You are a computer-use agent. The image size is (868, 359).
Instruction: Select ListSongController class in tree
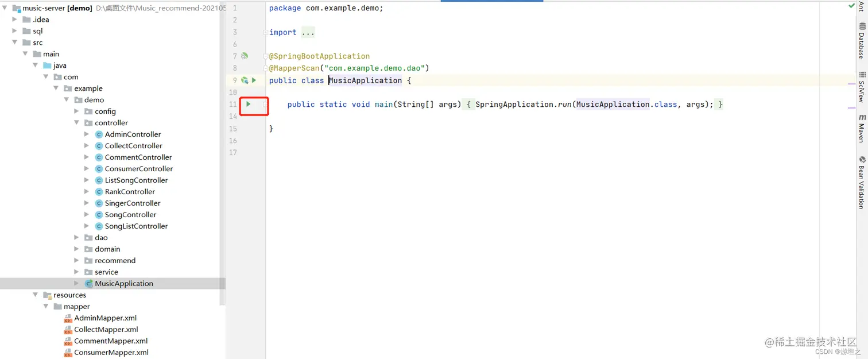pos(136,180)
